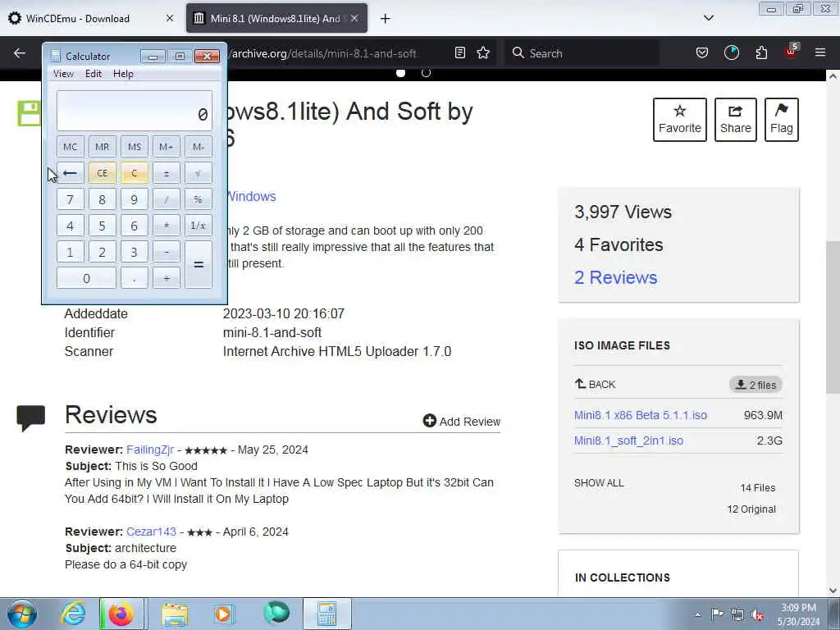Download Mini8.1 x86 Beta 5.1.1.iso
Viewport: 840px width, 630px height.
pos(640,415)
